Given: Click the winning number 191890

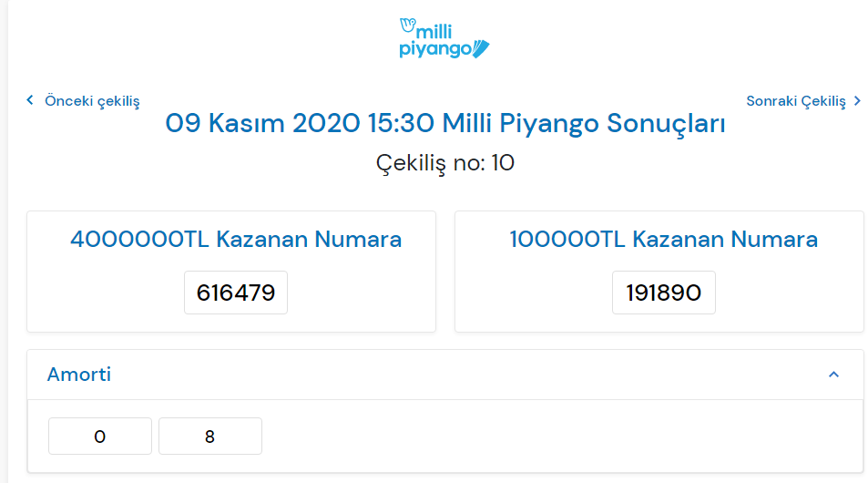Looking at the screenshot, I should tap(663, 293).
